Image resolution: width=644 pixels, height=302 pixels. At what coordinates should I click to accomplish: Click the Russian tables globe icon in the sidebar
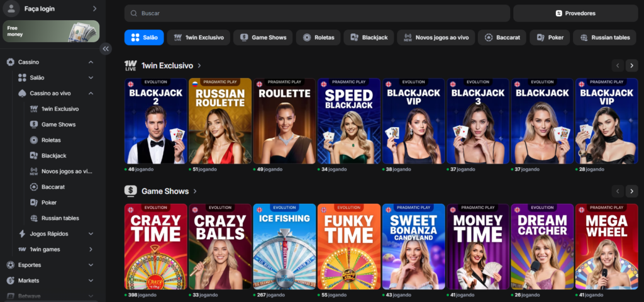coord(34,218)
